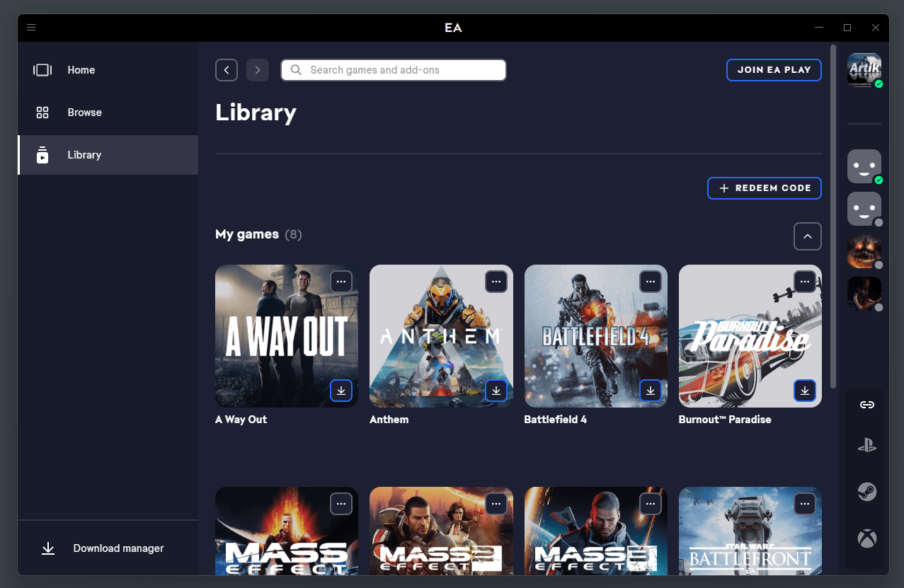Screen dimensions: 904x588
Task: Click the PlayStation account icon
Action: (x=867, y=446)
